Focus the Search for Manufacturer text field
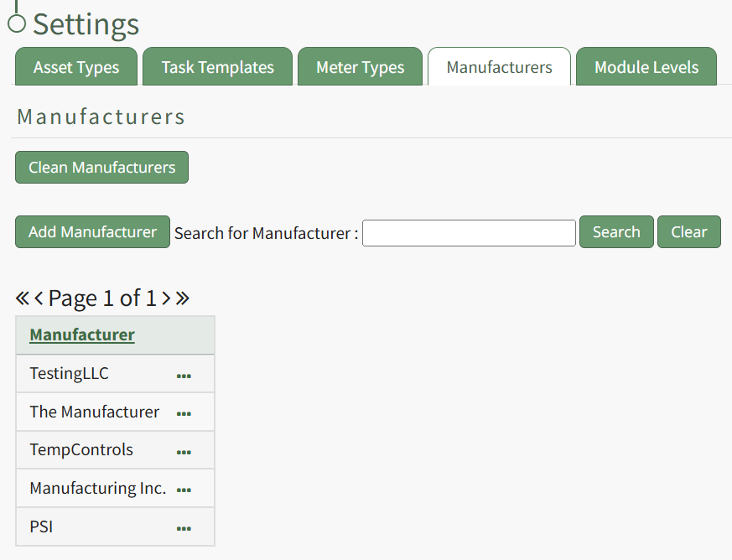 click(469, 233)
